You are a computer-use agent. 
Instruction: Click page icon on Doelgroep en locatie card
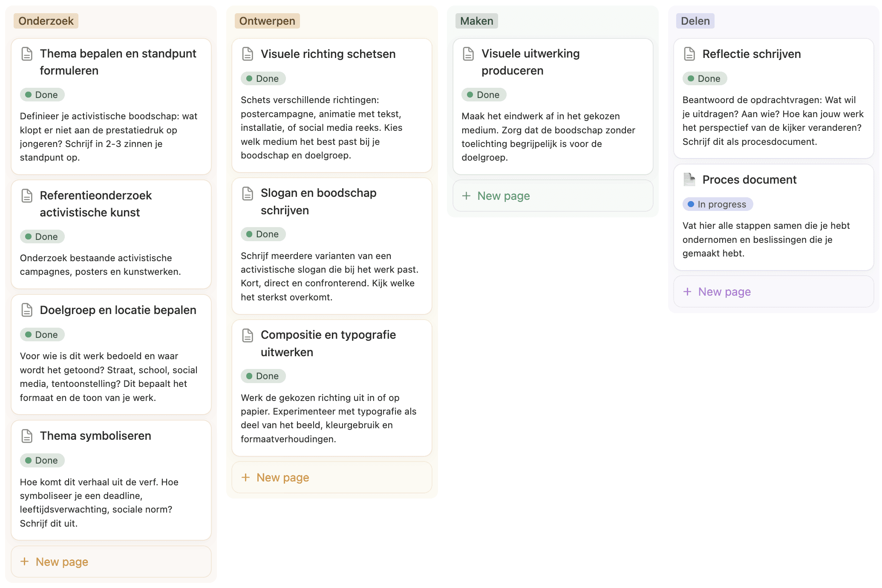coord(27,310)
